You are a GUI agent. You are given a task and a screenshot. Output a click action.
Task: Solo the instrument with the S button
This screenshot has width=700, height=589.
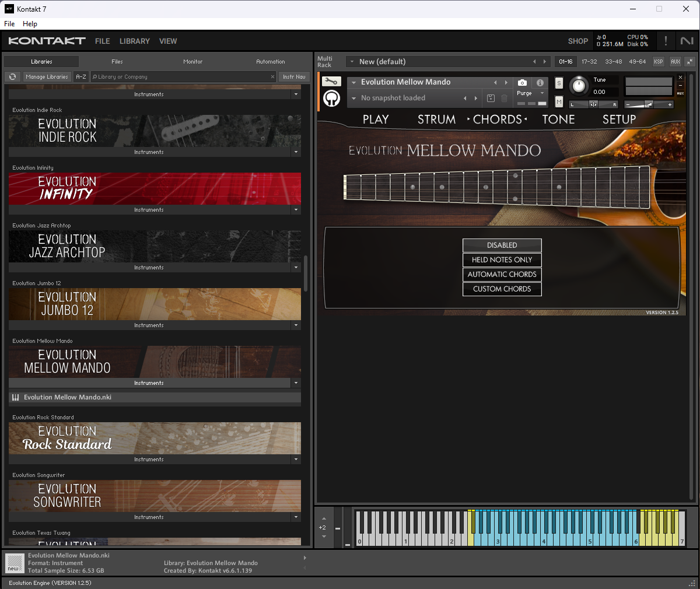point(559,83)
